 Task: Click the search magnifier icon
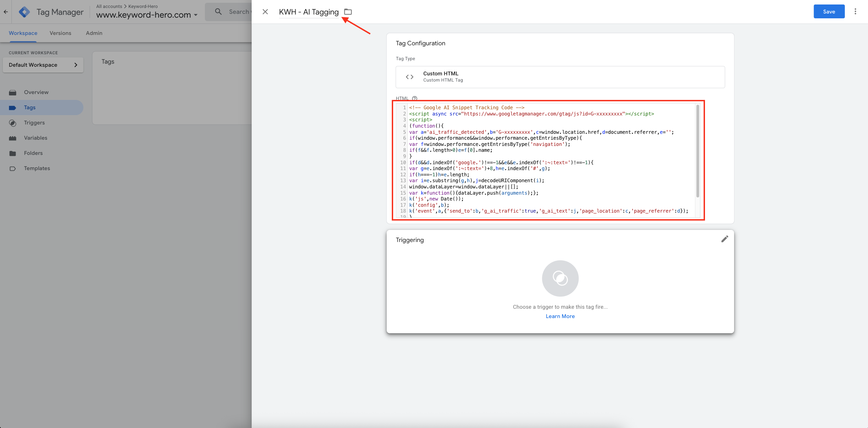tap(218, 12)
